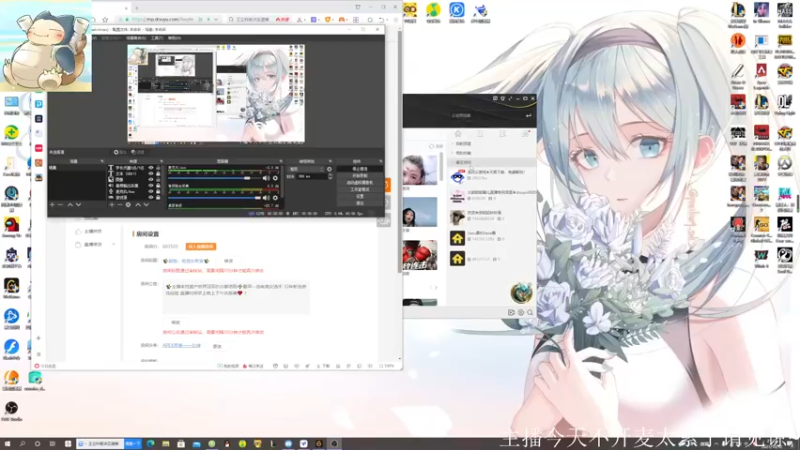Collapse the expanded sidebar item in web page
This screenshot has width=800, height=450.
(113, 245)
